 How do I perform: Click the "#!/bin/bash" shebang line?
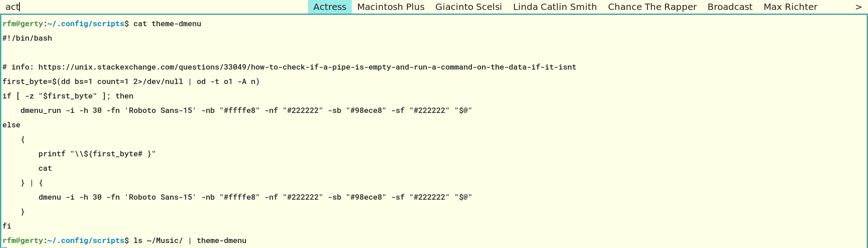click(x=27, y=38)
